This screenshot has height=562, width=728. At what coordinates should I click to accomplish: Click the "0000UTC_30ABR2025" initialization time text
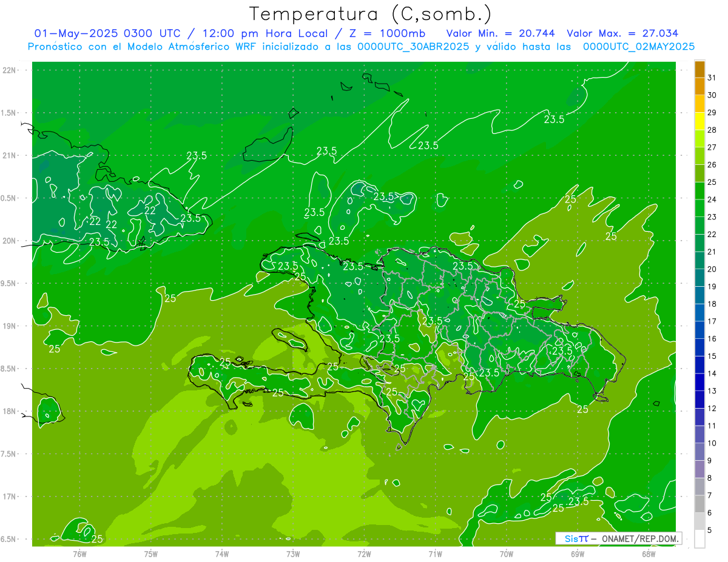pos(414,47)
